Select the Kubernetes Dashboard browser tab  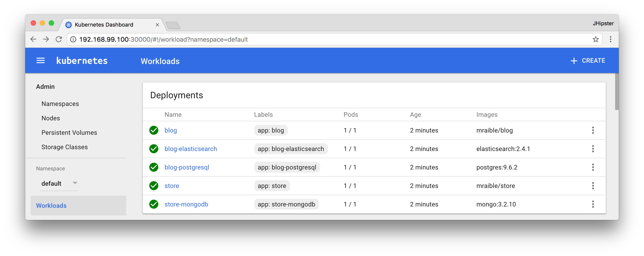click(x=104, y=25)
